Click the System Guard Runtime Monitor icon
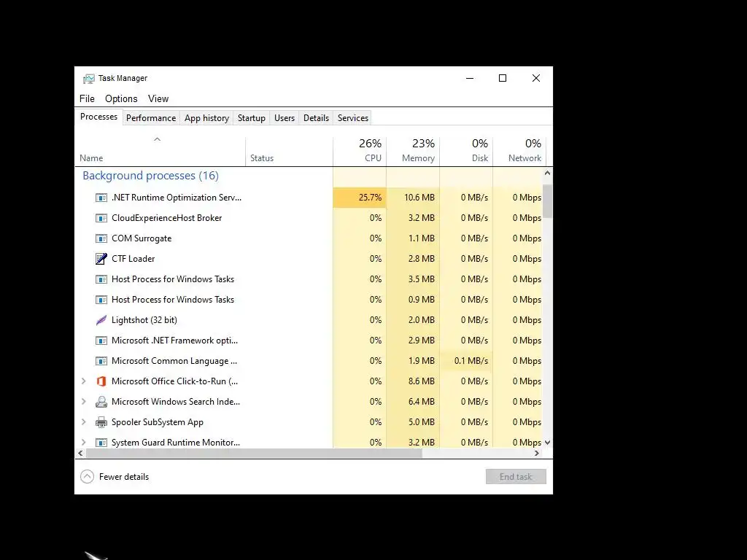The image size is (747, 560). point(101,443)
